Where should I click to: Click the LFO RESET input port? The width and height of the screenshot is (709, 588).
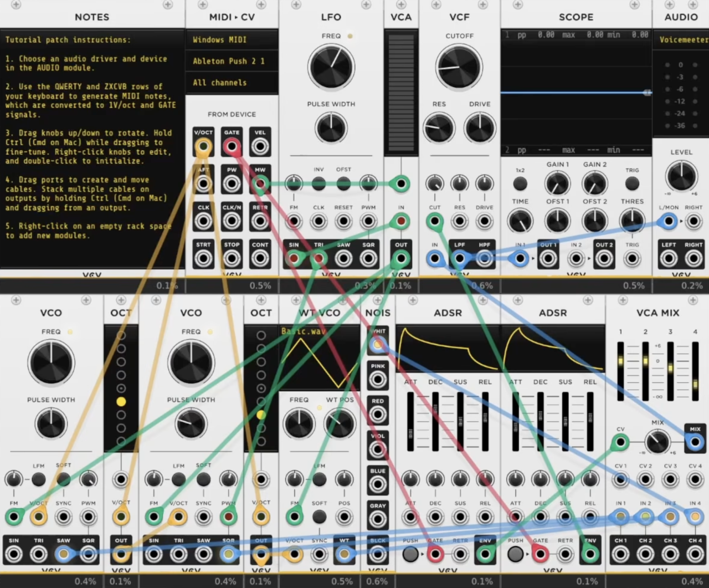(x=343, y=221)
